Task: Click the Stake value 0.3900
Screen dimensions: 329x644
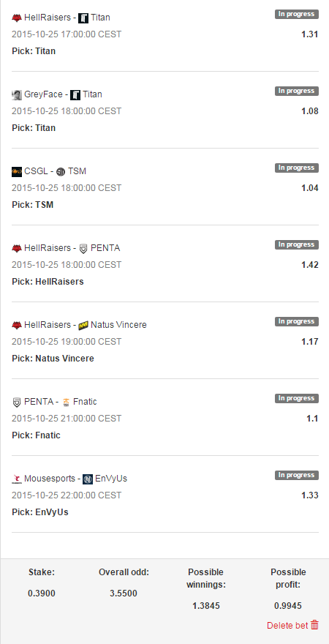Action: click(x=42, y=593)
